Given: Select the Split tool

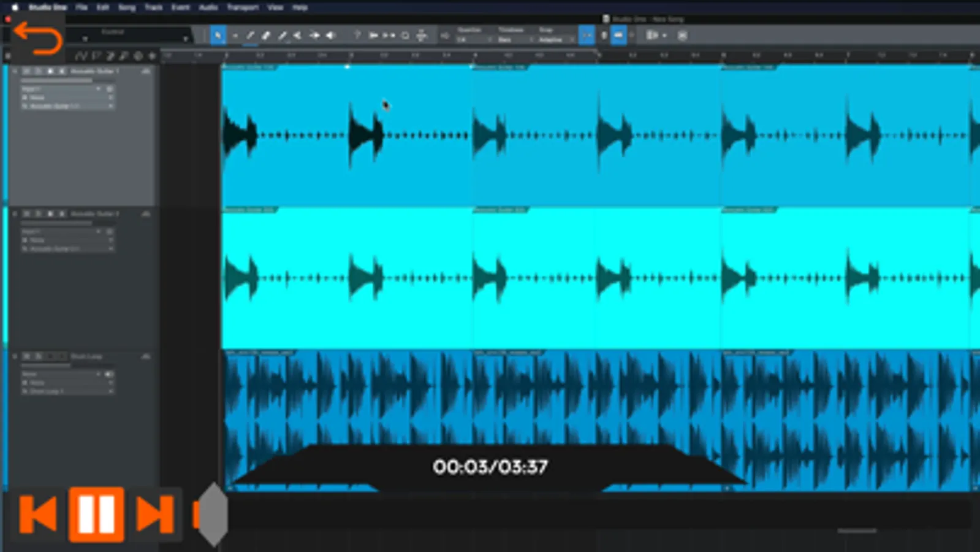Looking at the screenshot, I should pos(250,36).
